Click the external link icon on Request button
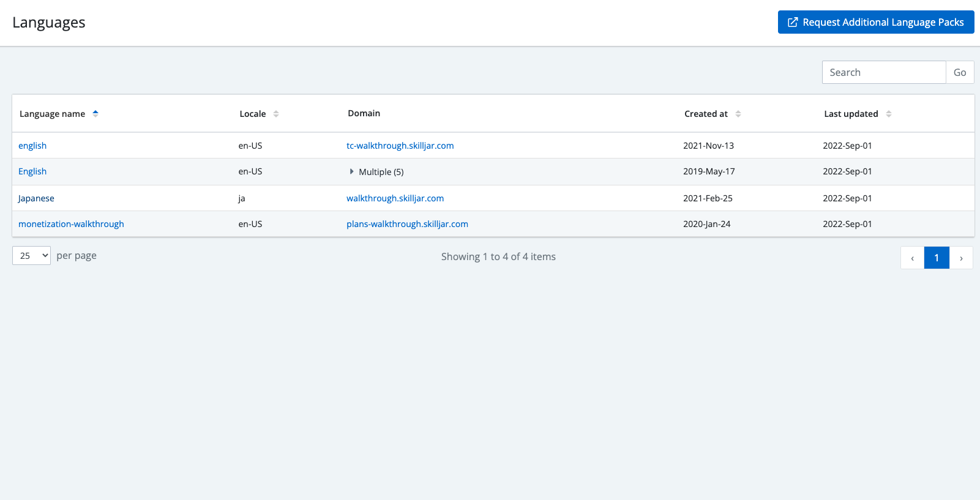The width and height of the screenshot is (980, 500). [793, 23]
